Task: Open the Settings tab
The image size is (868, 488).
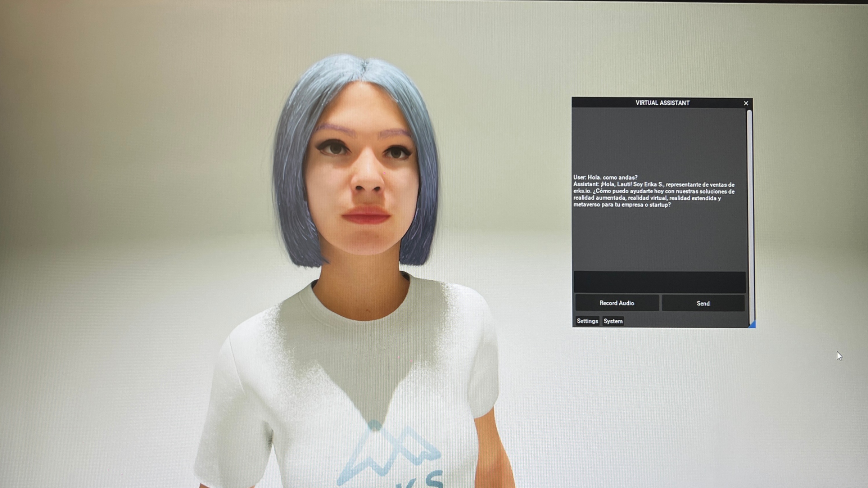Action: coord(587,321)
